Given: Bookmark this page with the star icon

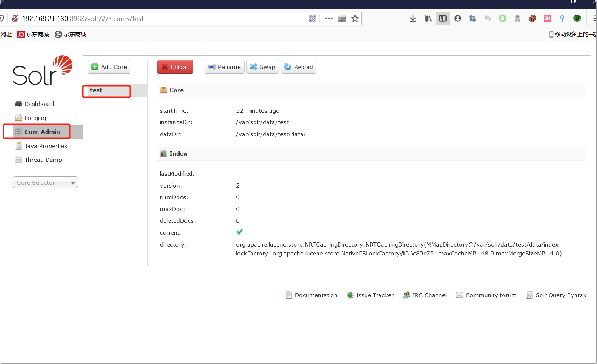Looking at the screenshot, I should click(355, 18).
